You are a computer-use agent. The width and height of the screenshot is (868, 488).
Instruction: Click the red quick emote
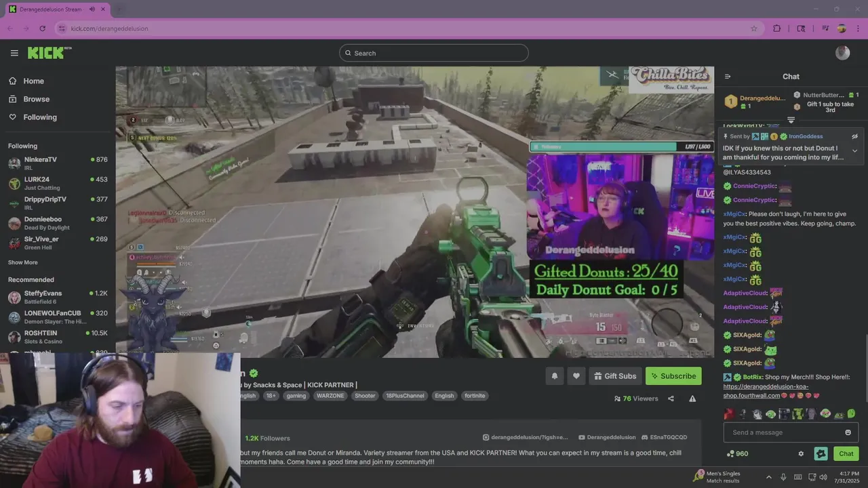[729, 413]
